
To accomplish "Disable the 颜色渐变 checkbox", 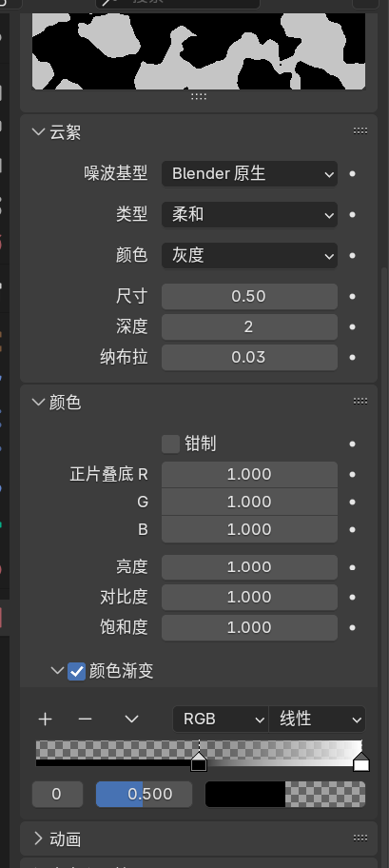I will pyautogui.click(x=76, y=672).
